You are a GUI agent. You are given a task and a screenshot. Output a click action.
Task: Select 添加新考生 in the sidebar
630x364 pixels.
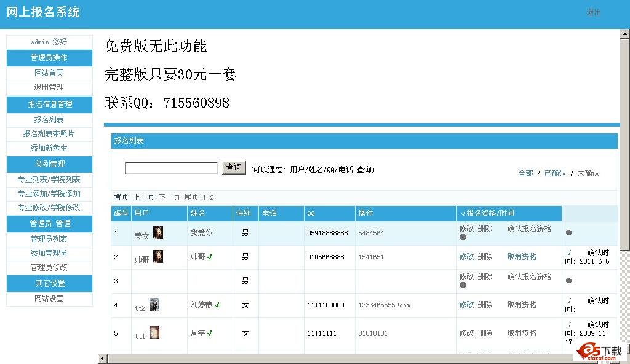[x=49, y=148]
